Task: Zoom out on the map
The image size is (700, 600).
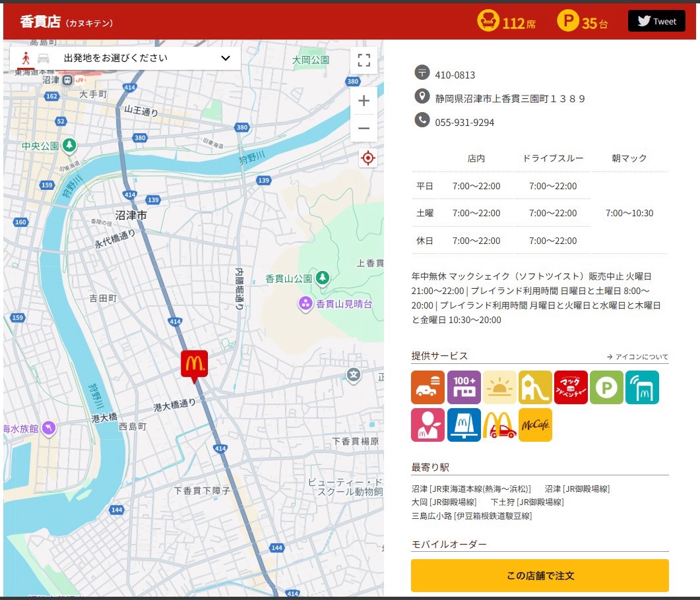Action: (x=364, y=129)
